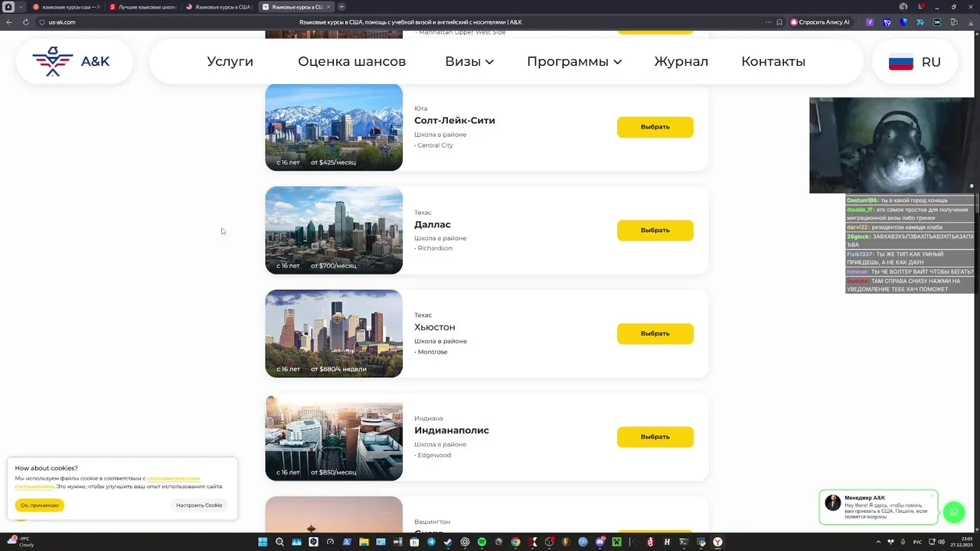The image size is (980, 551).
Task: Open Steam from the taskbar
Action: click(x=447, y=542)
